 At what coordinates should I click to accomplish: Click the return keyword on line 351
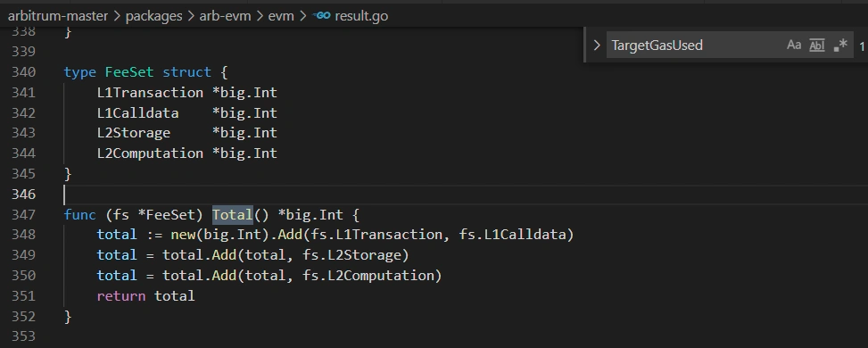(x=121, y=295)
